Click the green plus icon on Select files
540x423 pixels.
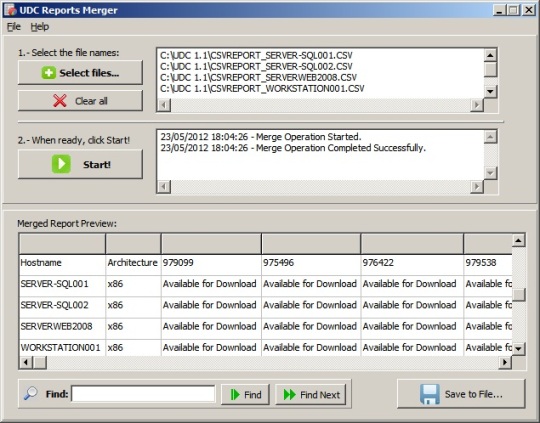pyautogui.click(x=48, y=73)
